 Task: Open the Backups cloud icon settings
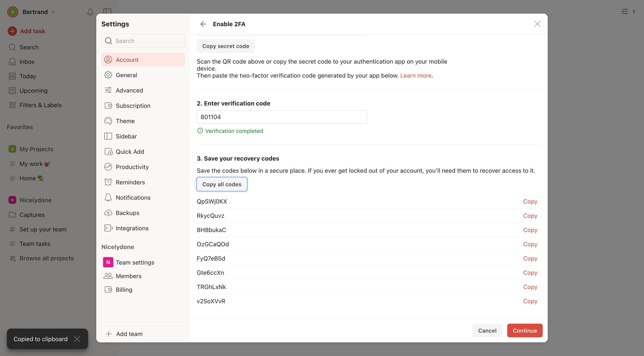click(x=108, y=213)
